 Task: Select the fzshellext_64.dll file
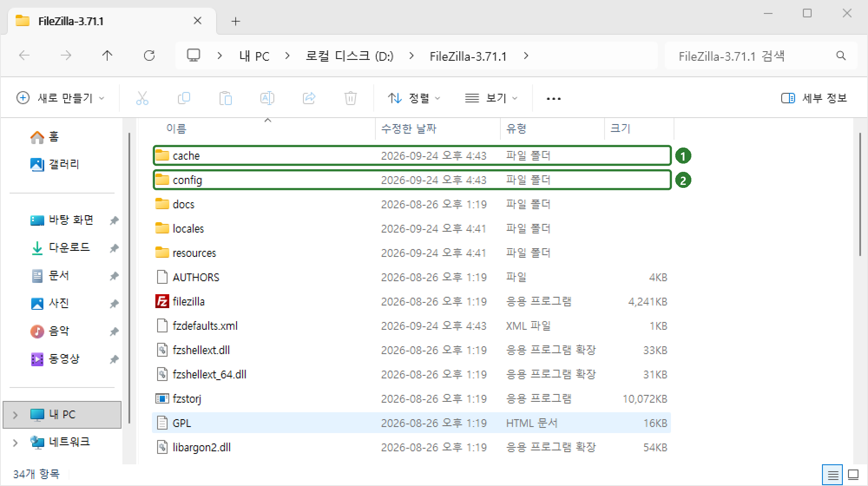pyautogui.click(x=411, y=374)
